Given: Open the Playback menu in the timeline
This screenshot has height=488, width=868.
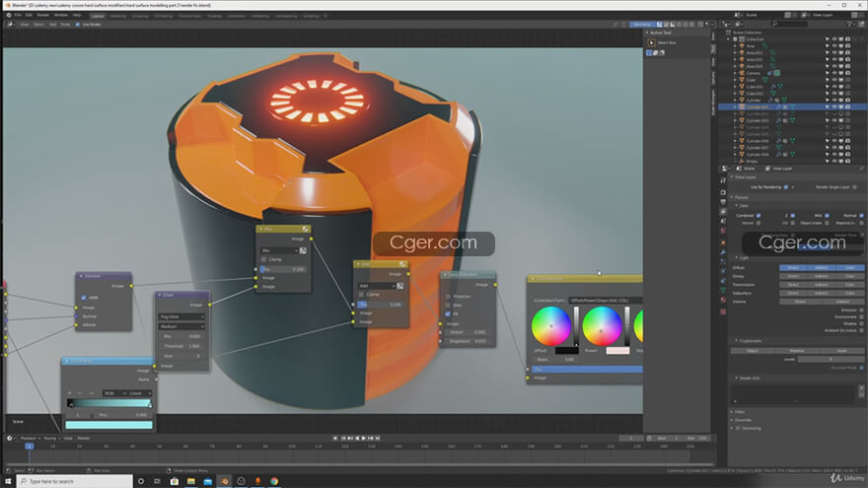Looking at the screenshot, I should tap(29, 438).
